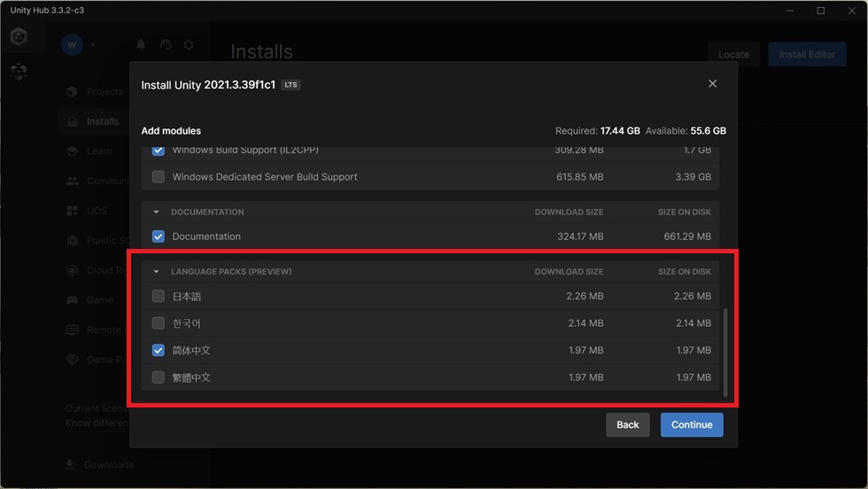Viewport: 868px width, 489px height.
Task: Click the cube icon below the Hub logo
Action: click(x=19, y=71)
